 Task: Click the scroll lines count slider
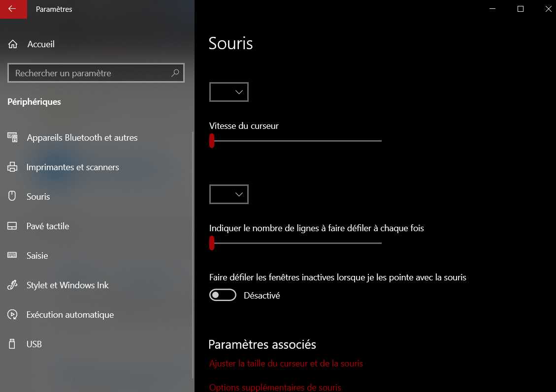(295, 243)
